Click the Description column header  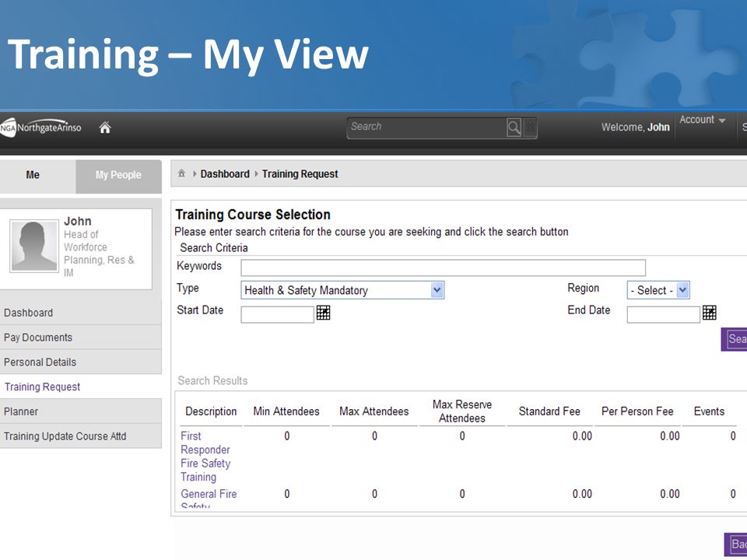point(211,411)
